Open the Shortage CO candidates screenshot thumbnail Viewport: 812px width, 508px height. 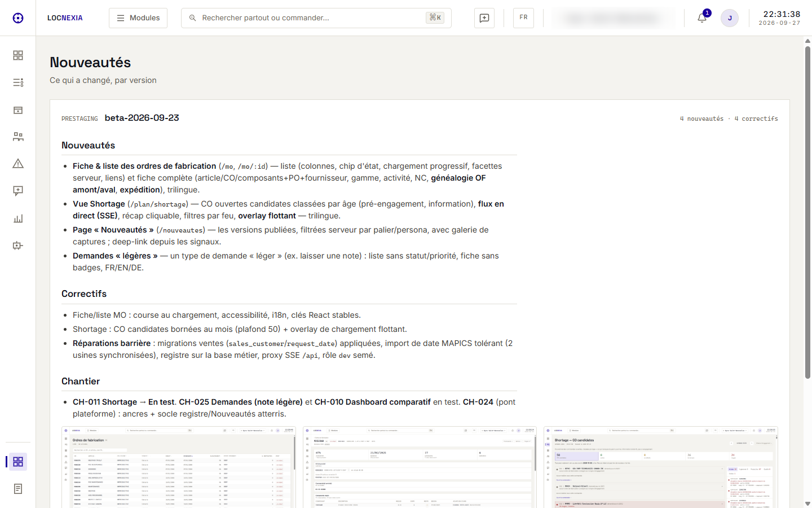(x=661, y=467)
